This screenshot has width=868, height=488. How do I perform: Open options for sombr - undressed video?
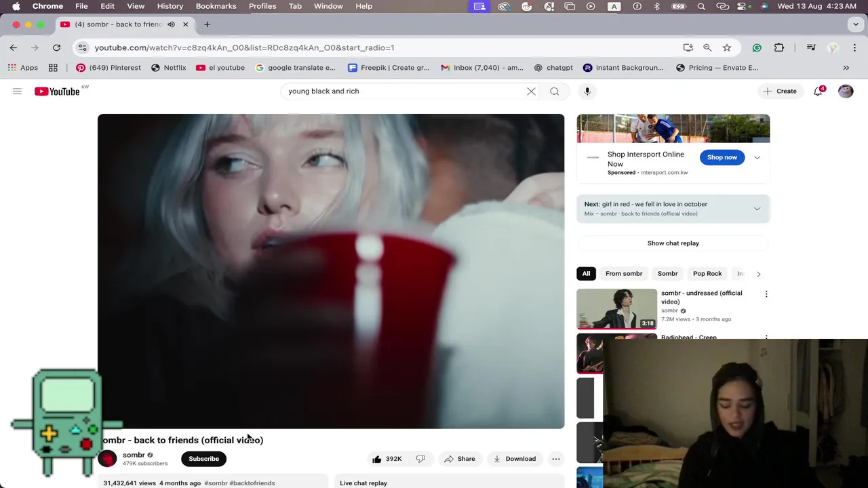pos(766,294)
